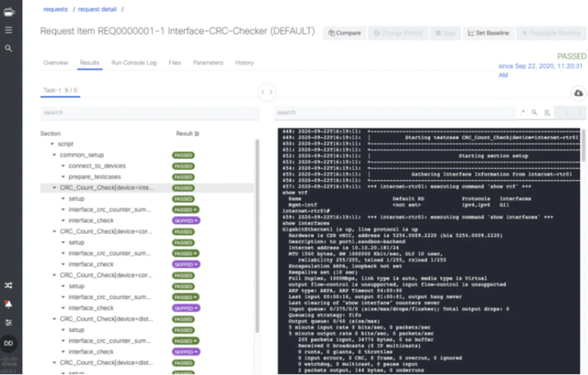
Task: Click the section tree vertical scrollbar
Action: (257, 235)
